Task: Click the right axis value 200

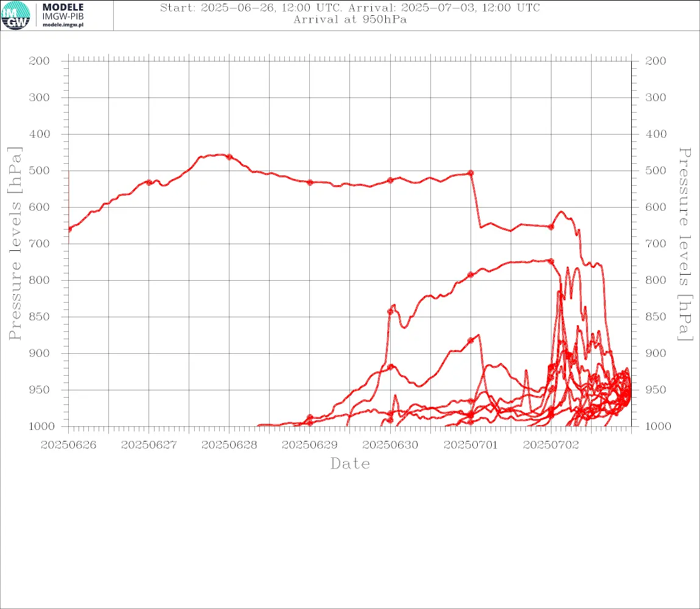Action: pyautogui.click(x=656, y=61)
